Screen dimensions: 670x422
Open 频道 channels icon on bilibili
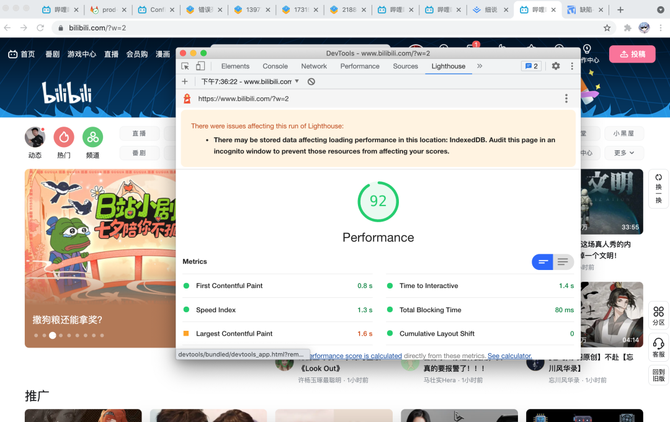pos(93,138)
